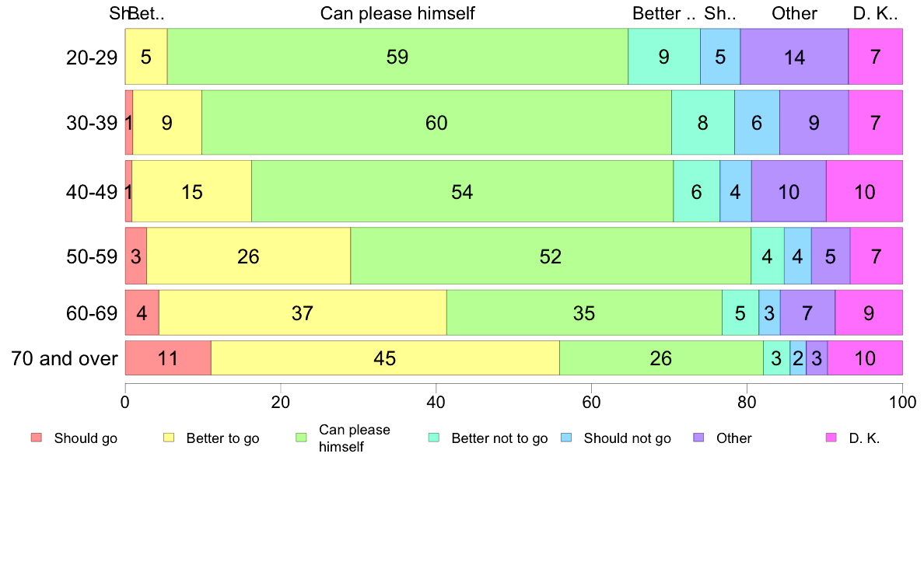The height and width of the screenshot is (572, 924).
Task: Select the red 11 segment in bottom bar
Action: click(x=168, y=357)
